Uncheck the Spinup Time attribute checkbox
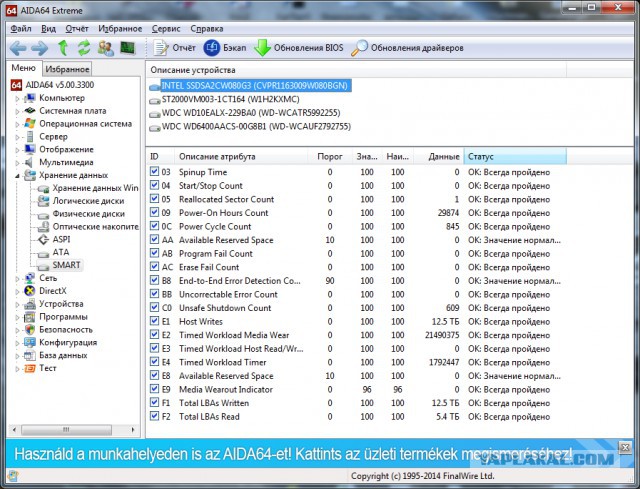The image size is (640, 489). click(154, 171)
